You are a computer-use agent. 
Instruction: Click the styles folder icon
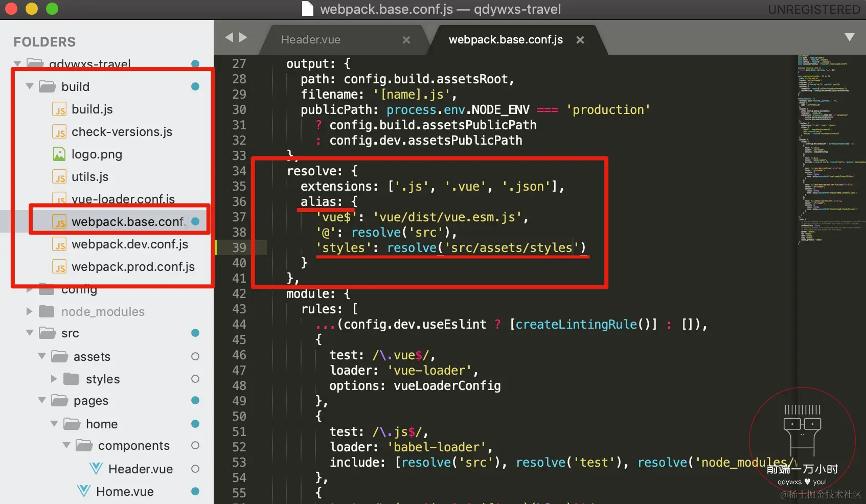pyautogui.click(x=71, y=379)
